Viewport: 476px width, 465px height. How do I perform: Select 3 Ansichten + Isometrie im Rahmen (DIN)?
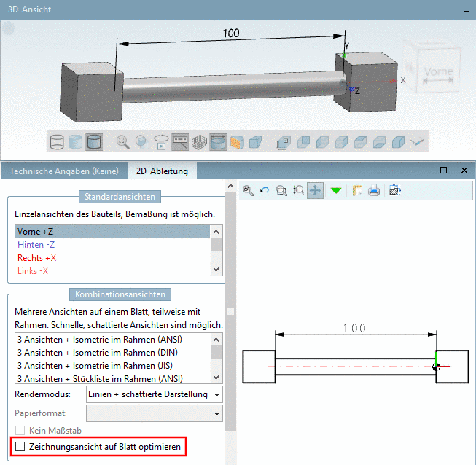click(x=112, y=352)
